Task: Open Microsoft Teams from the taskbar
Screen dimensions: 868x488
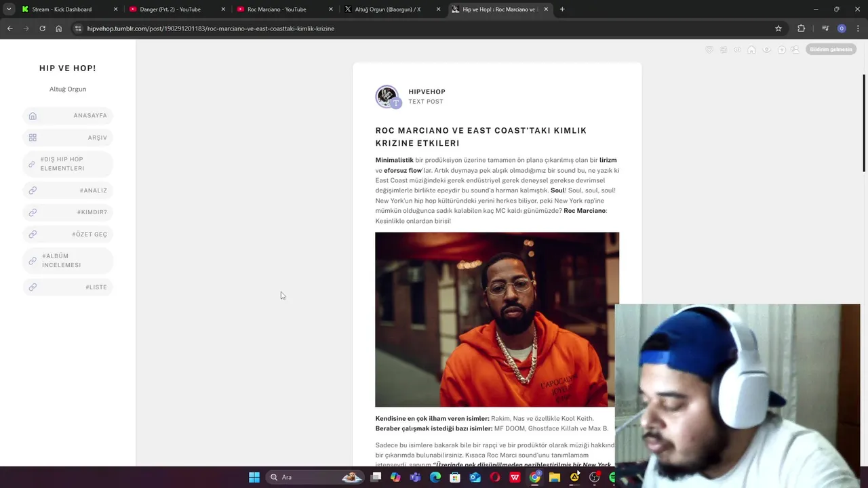Action: (415, 477)
